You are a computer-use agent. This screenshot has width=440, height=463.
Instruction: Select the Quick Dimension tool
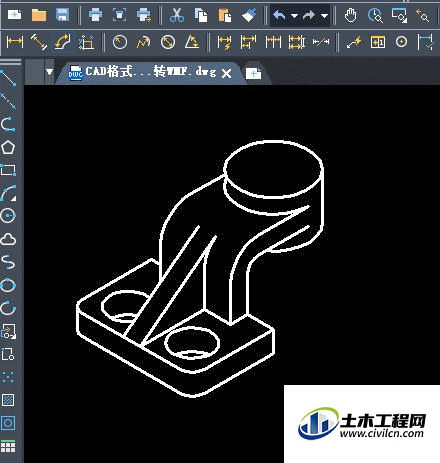point(224,42)
